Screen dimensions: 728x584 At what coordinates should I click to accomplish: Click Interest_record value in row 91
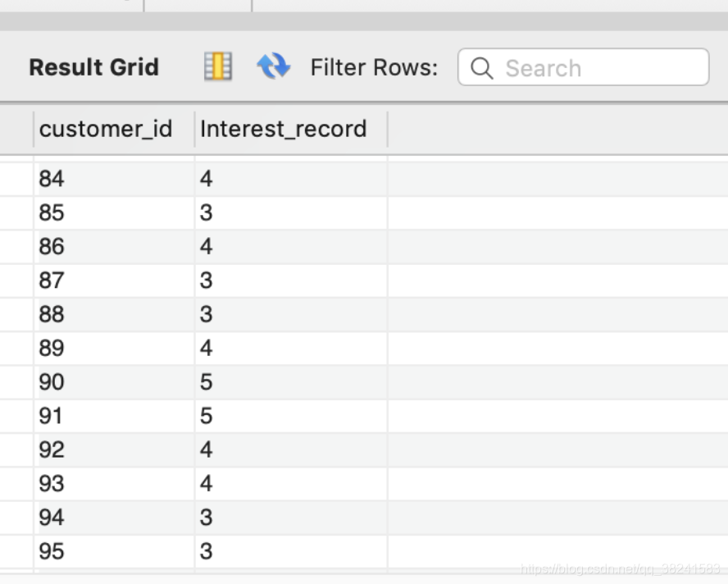(x=291, y=417)
